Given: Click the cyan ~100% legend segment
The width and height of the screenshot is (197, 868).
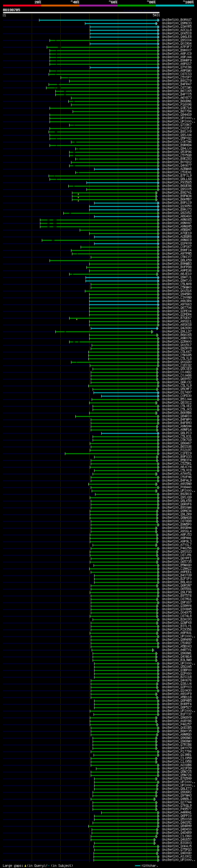Looking at the screenshot, I should (175, 6).
